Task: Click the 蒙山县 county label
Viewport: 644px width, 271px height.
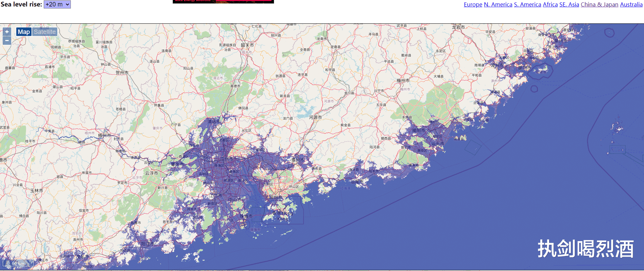Action: [58, 87]
